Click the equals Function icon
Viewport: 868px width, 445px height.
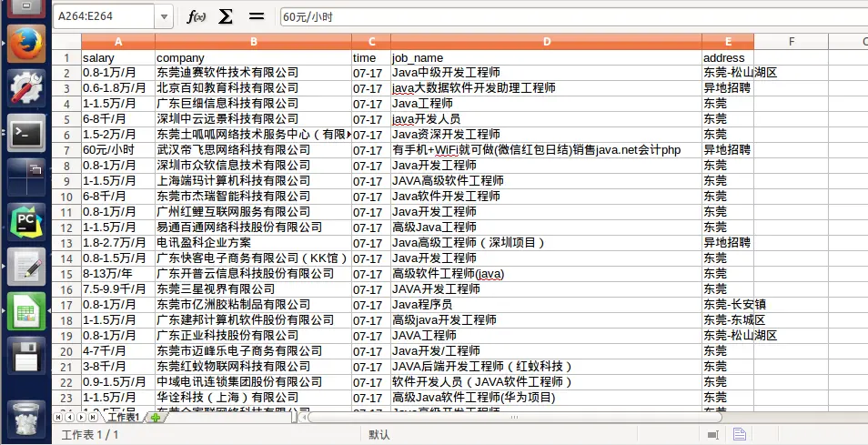pos(257,16)
